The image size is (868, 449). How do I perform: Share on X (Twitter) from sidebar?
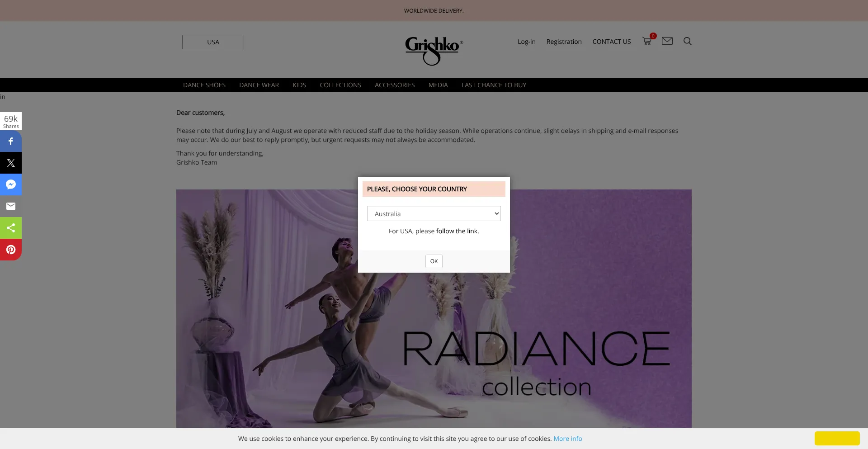click(11, 163)
